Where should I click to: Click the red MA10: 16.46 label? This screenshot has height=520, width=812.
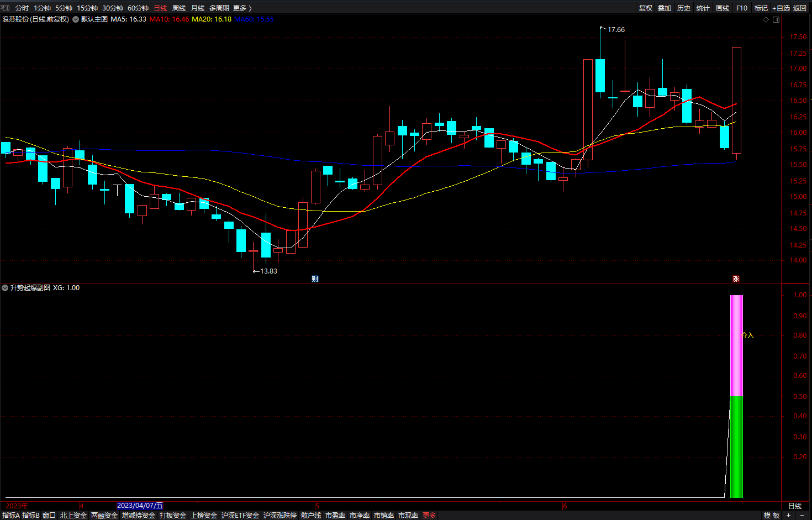[x=169, y=19]
